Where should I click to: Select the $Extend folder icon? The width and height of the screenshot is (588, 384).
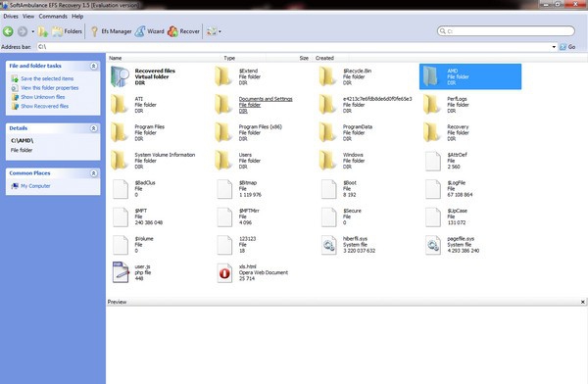[x=223, y=76]
